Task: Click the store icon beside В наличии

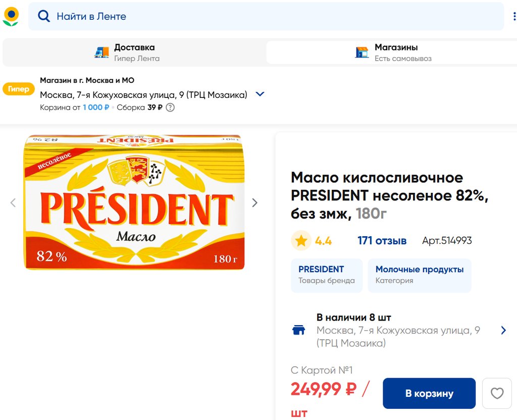Action: (299, 330)
